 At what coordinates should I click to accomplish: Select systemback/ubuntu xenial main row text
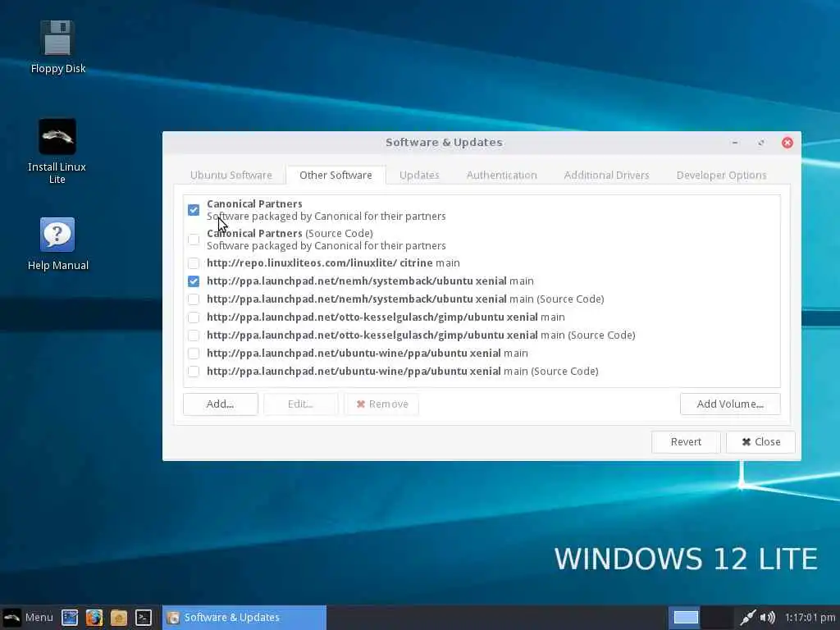point(370,281)
